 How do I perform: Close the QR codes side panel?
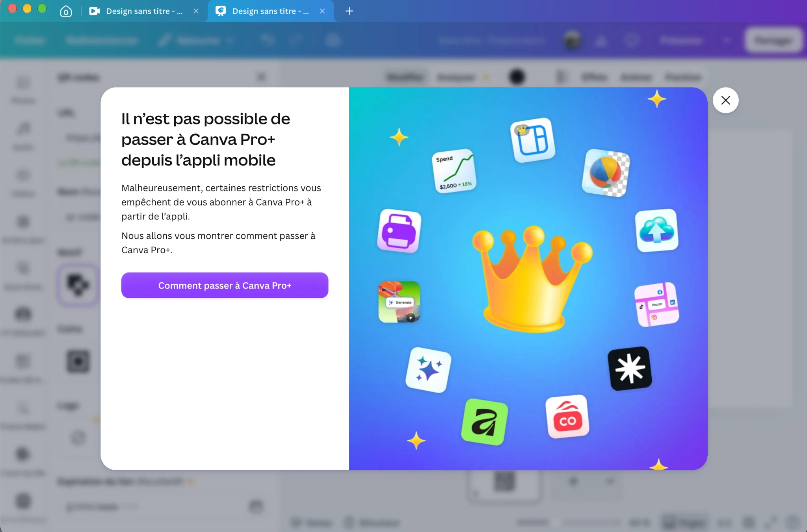click(x=262, y=77)
